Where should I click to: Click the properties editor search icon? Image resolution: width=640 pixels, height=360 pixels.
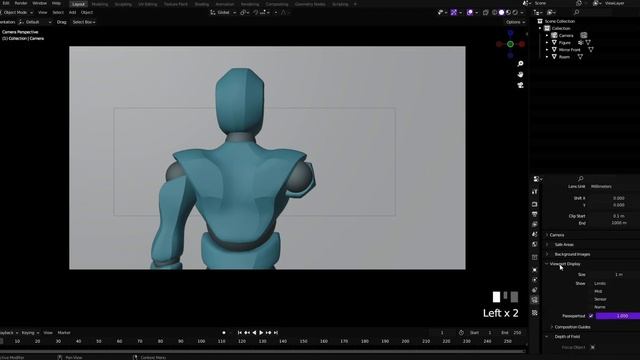[x=580, y=179]
